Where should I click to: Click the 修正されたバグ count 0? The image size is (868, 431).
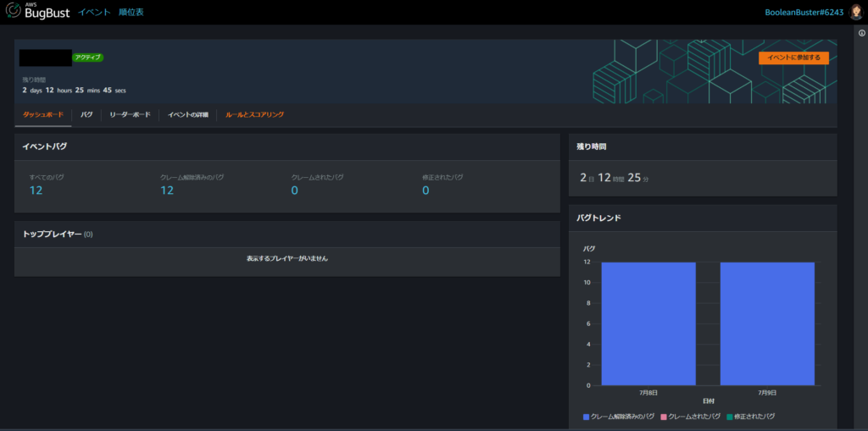[426, 191]
